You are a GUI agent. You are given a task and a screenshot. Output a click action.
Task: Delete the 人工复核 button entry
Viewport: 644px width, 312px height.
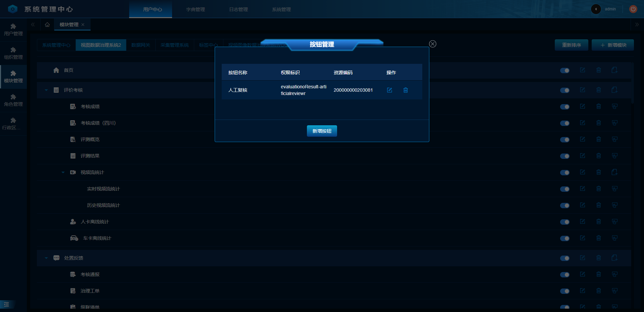406,90
